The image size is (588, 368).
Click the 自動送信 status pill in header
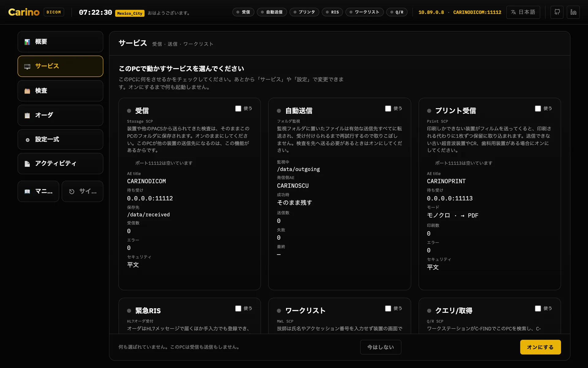pyautogui.click(x=272, y=12)
